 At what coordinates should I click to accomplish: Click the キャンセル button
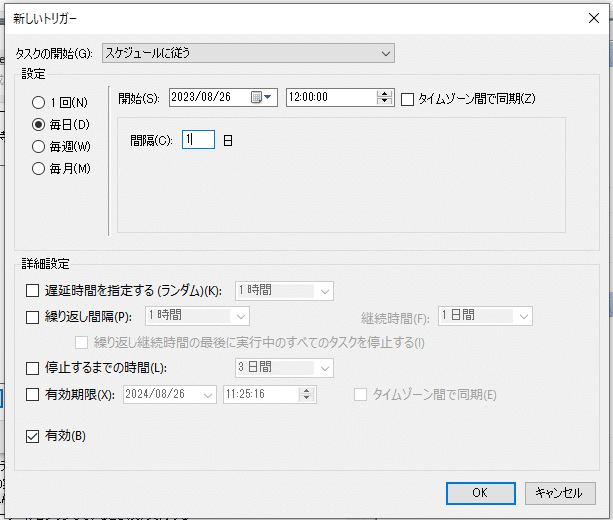560,493
